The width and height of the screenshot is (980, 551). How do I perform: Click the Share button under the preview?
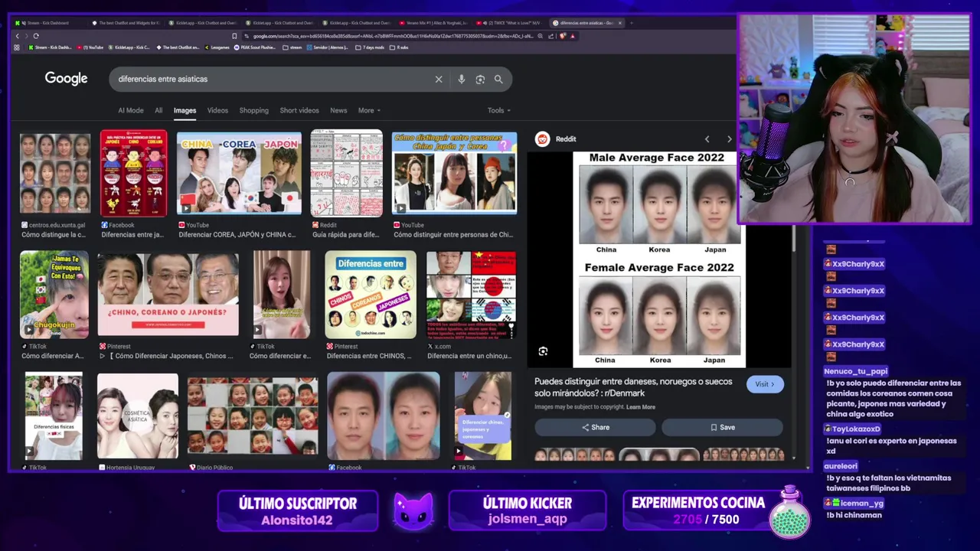pos(595,427)
